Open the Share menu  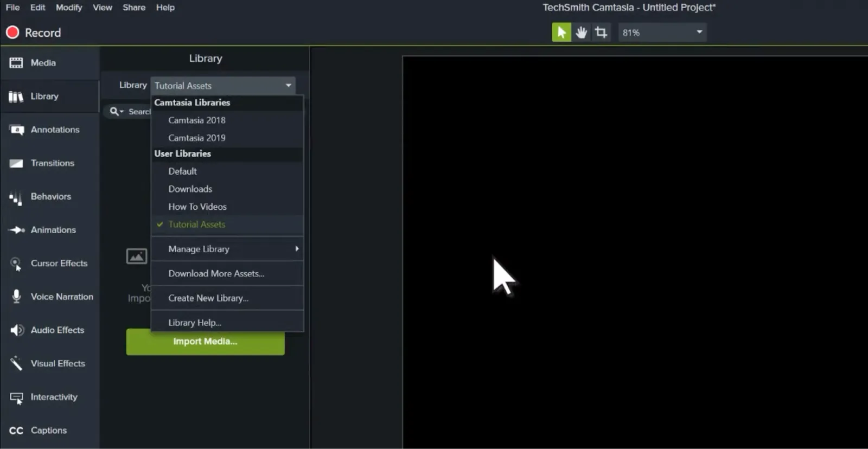[x=134, y=8]
